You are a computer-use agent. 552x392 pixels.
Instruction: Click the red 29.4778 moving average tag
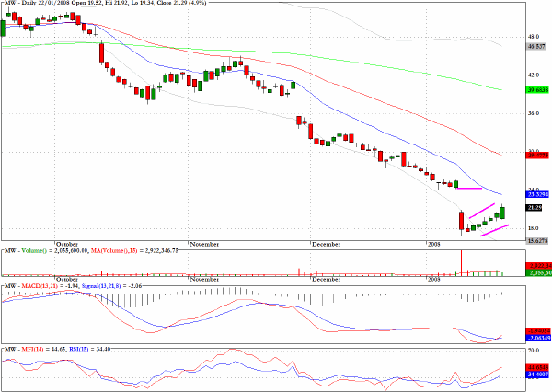537,155
